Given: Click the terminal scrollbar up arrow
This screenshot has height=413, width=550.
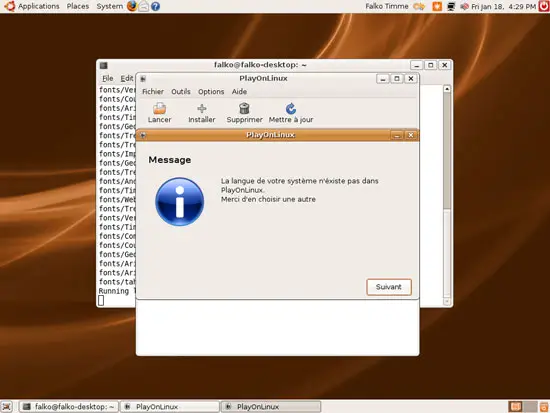Looking at the screenshot, I should click(x=447, y=89).
